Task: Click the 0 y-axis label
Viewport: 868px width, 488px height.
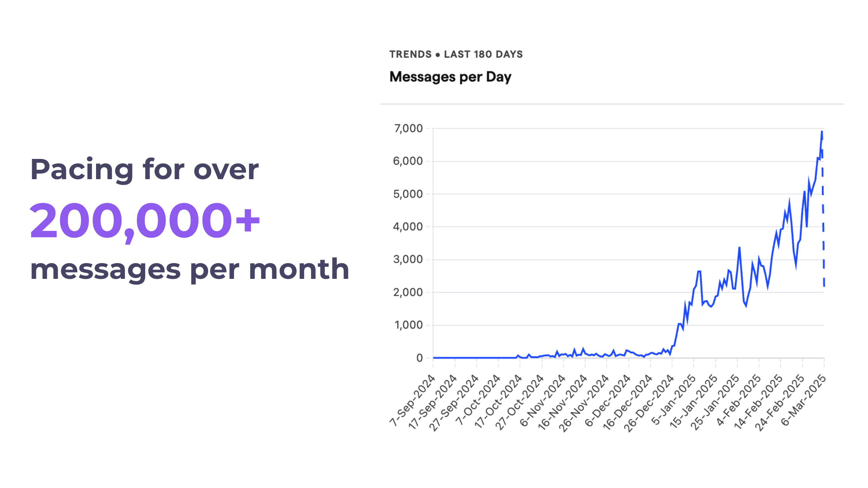Action: [419, 358]
